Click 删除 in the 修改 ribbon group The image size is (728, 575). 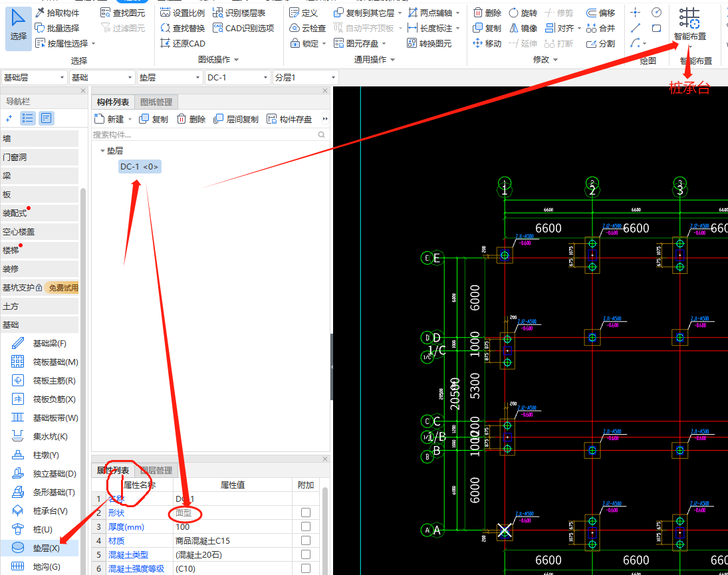(487, 13)
